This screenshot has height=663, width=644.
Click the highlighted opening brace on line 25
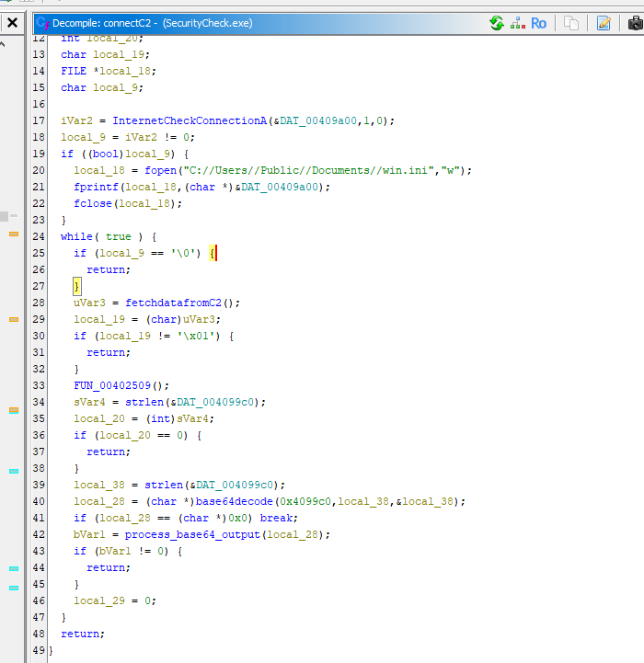pos(213,253)
